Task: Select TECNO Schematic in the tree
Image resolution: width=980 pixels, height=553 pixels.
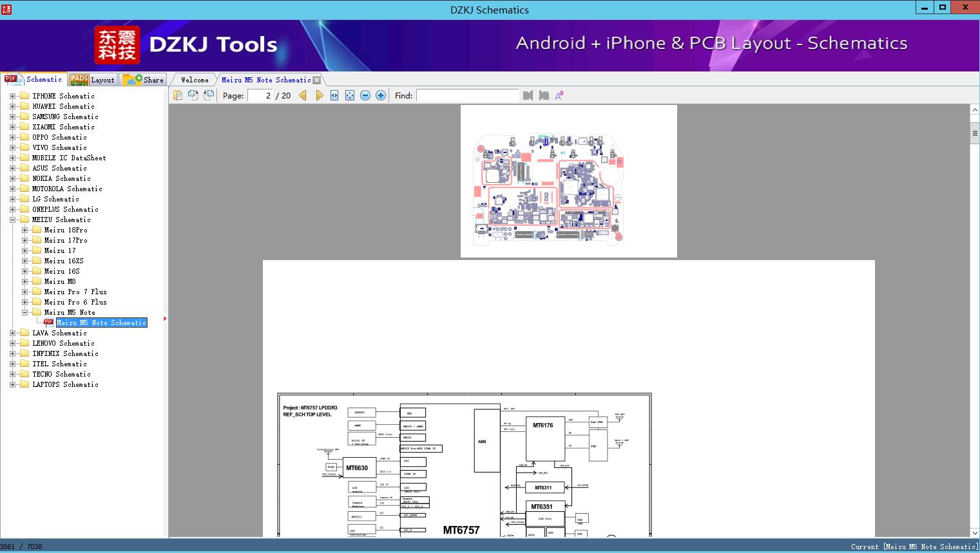Action: click(61, 374)
